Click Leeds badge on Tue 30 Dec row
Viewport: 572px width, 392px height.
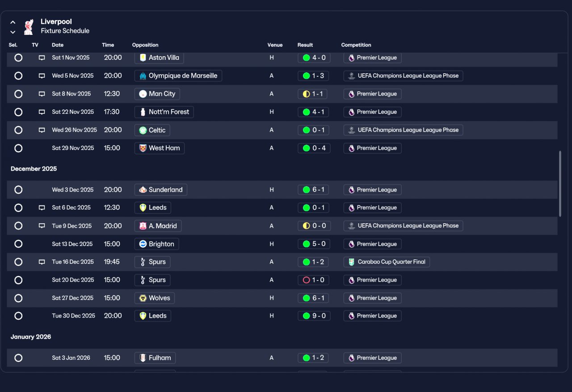coord(143,316)
